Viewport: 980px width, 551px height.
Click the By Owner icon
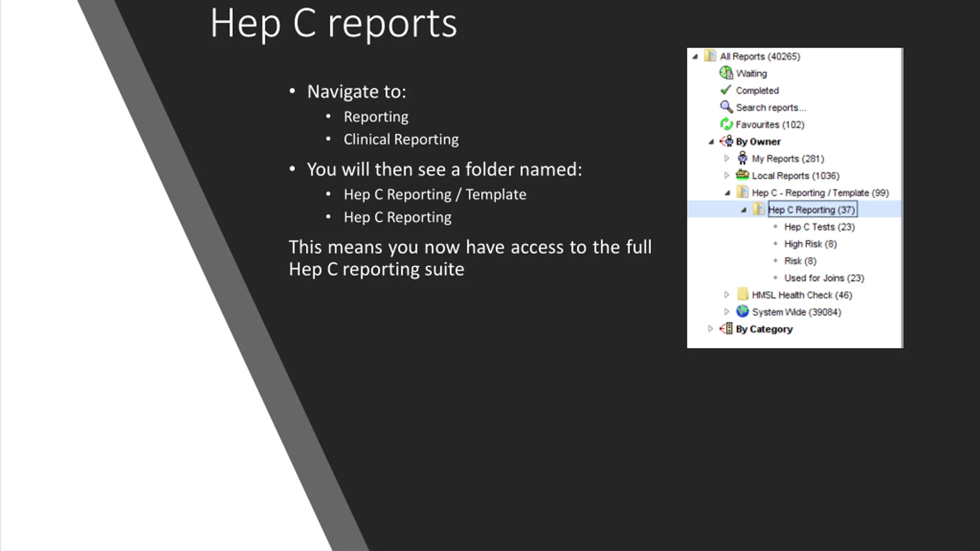pyautogui.click(x=726, y=141)
